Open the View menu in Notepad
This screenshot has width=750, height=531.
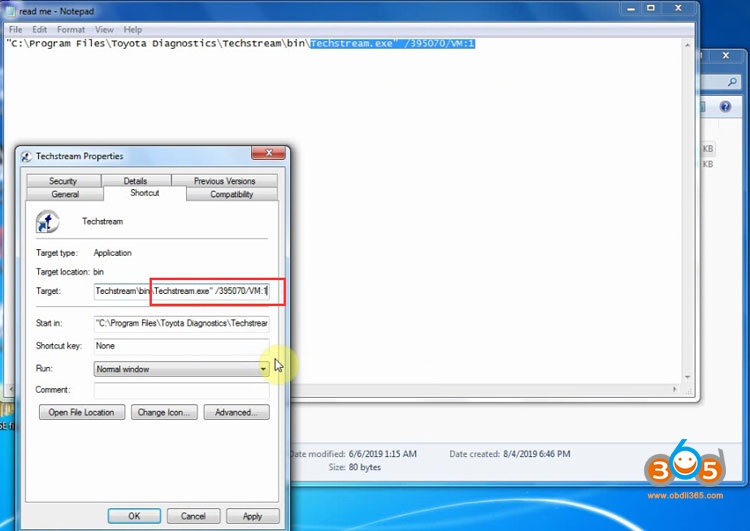(x=104, y=30)
